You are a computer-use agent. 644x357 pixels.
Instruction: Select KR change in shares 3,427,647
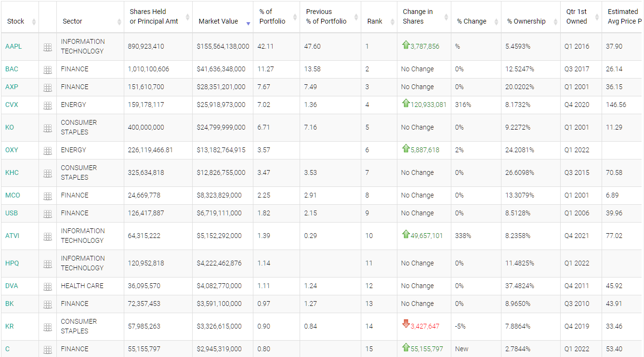tap(425, 326)
